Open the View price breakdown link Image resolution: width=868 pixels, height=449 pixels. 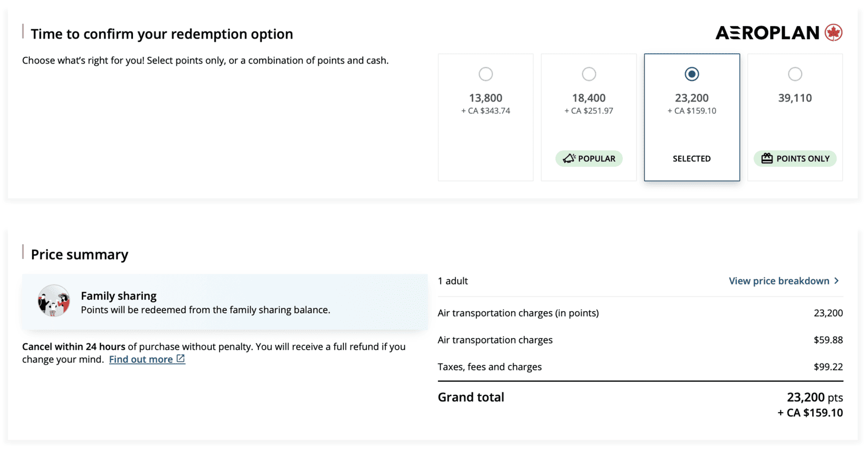point(778,281)
